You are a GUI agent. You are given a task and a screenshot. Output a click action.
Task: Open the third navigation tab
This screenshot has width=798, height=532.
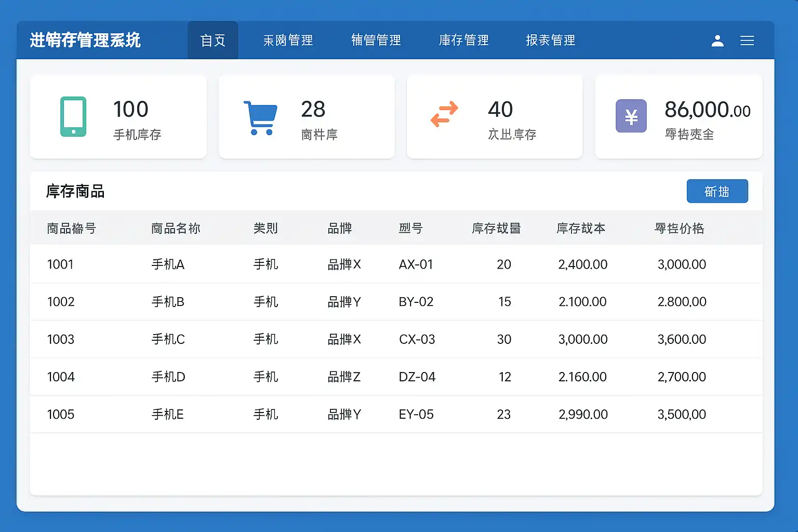click(x=376, y=41)
